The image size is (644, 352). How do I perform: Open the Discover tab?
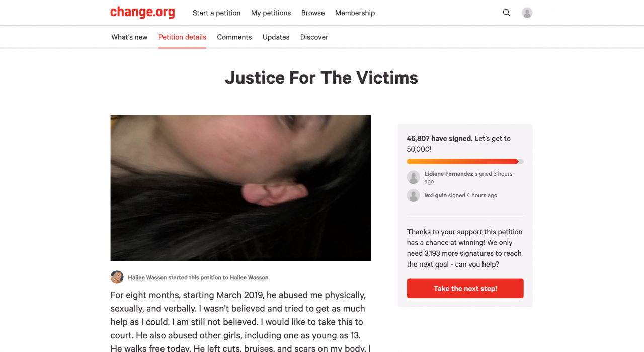[314, 37]
